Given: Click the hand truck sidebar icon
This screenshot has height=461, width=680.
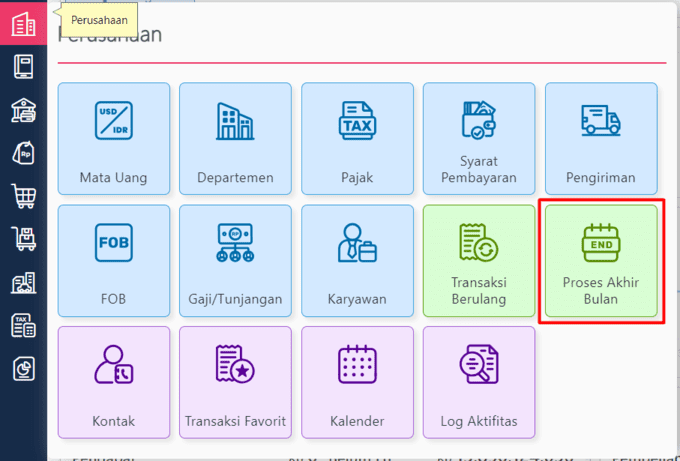Looking at the screenshot, I should [23, 239].
